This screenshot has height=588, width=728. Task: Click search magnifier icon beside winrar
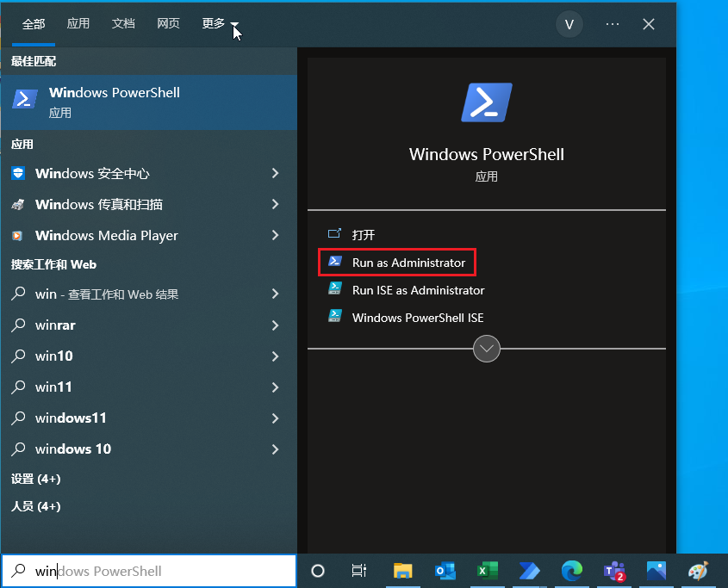point(18,325)
